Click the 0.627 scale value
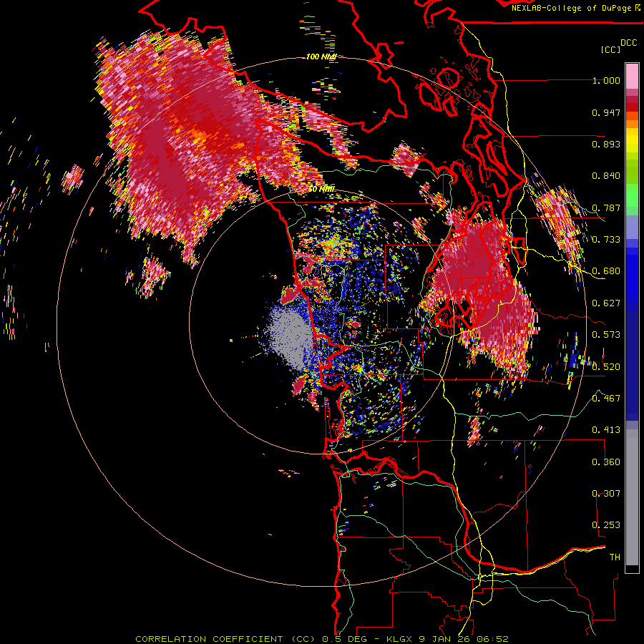The height and width of the screenshot is (644, 644). 606,303
